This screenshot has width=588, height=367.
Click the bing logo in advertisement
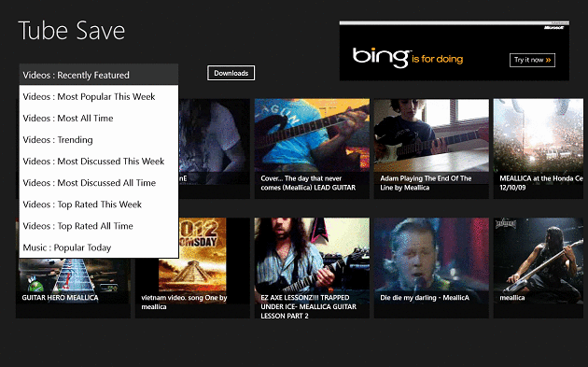pyautogui.click(x=381, y=57)
